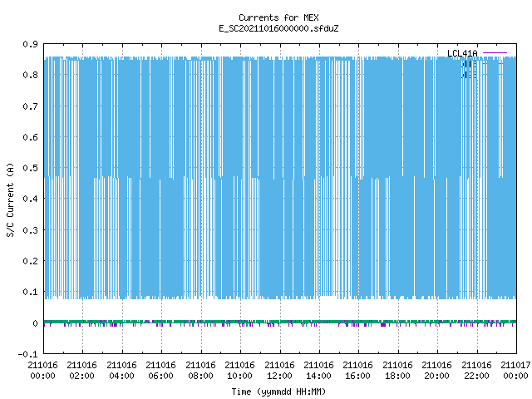
Task: Click the 211016 16:00 time tick label
Action: (358, 370)
